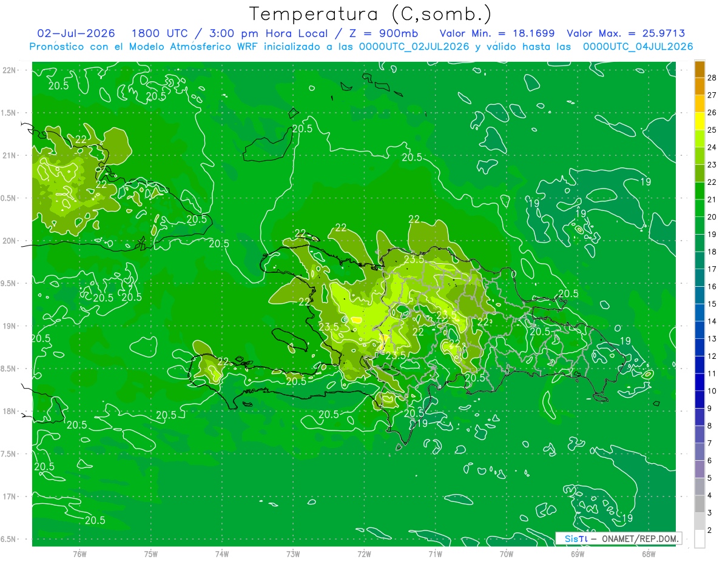728x562 pixels.
Task: Select the forecast date "02-Jul-2026"
Action: point(75,33)
